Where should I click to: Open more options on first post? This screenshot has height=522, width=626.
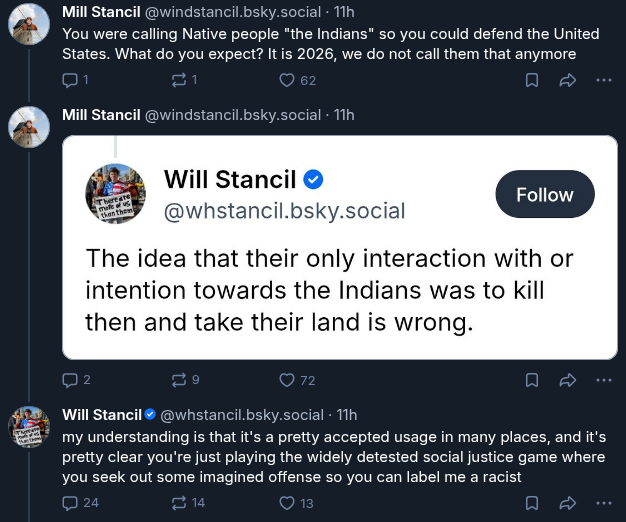[x=603, y=80]
